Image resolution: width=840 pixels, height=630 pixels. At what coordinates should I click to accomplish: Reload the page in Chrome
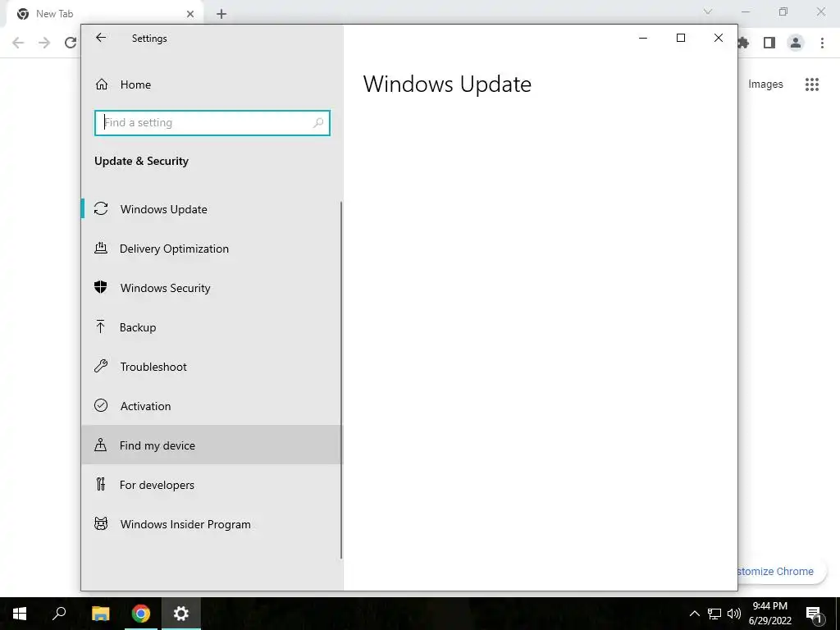pyautogui.click(x=71, y=43)
